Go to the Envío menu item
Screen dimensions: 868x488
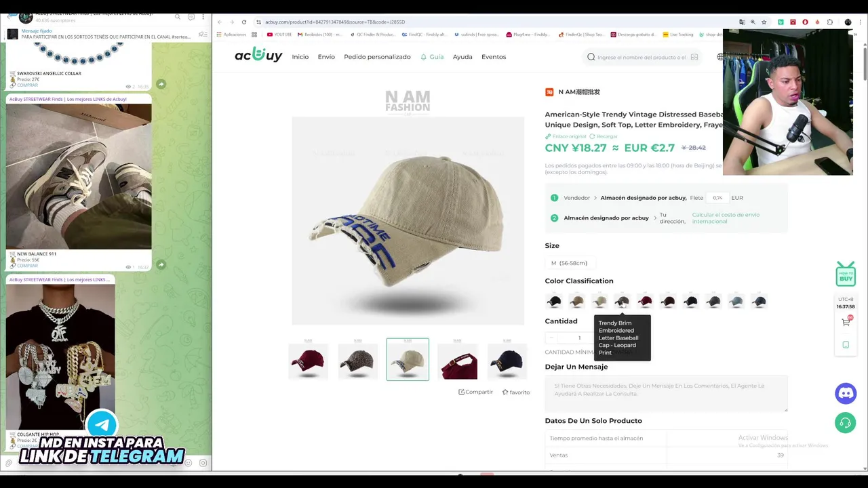click(x=326, y=57)
